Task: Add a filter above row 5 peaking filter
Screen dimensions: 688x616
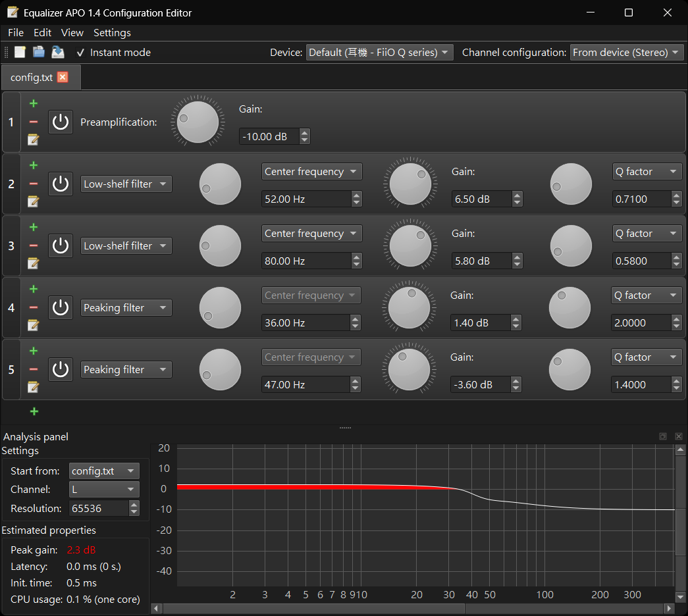Action: pos(34,351)
